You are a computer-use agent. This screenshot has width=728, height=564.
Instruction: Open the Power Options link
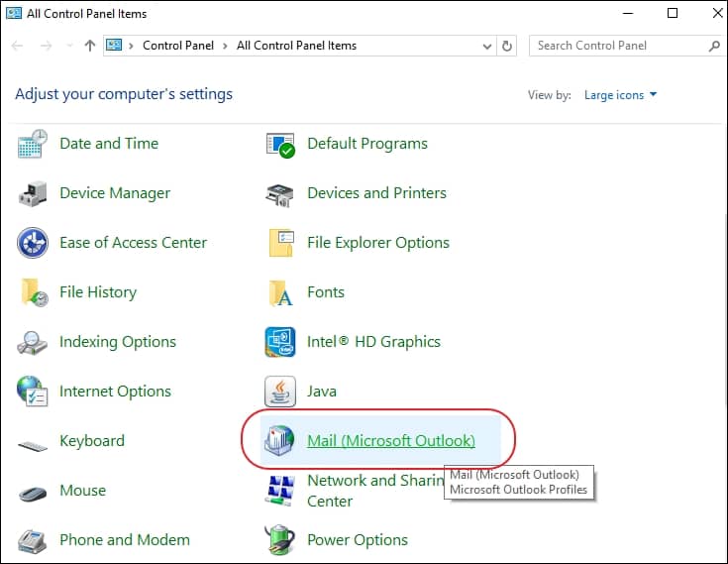[x=358, y=540]
